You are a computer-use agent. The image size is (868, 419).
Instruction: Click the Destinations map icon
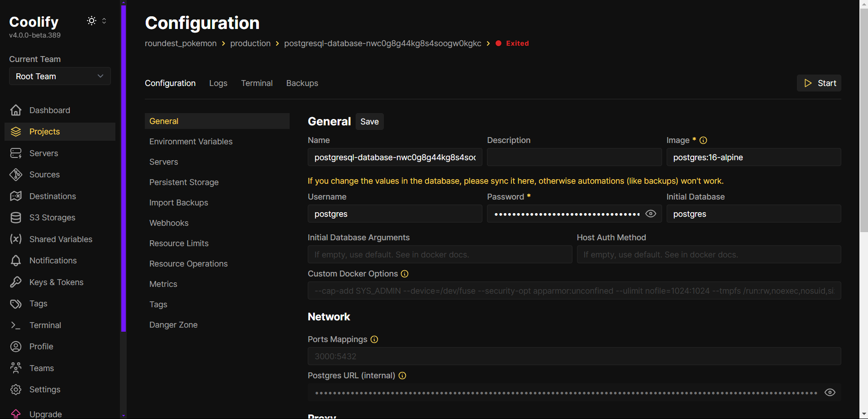(16, 196)
